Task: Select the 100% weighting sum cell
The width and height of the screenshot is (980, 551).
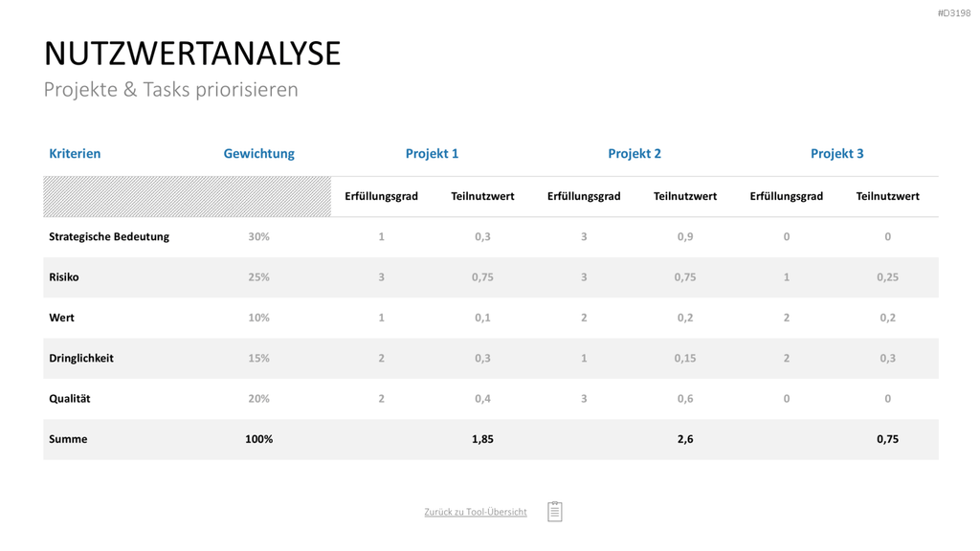Action: coord(258,439)
